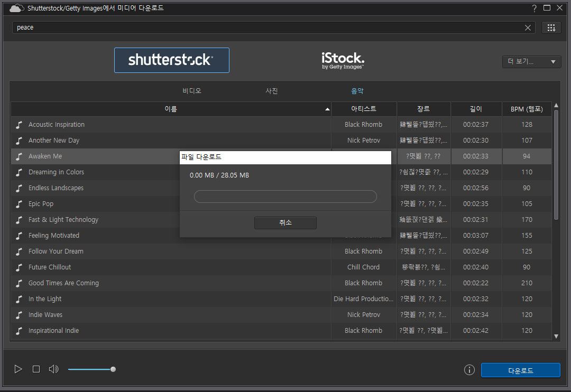The width and height of the screenshot is (571, 392).
Task: Click the music note icon for Follow Your Dream
Action: tap(20, 251)
